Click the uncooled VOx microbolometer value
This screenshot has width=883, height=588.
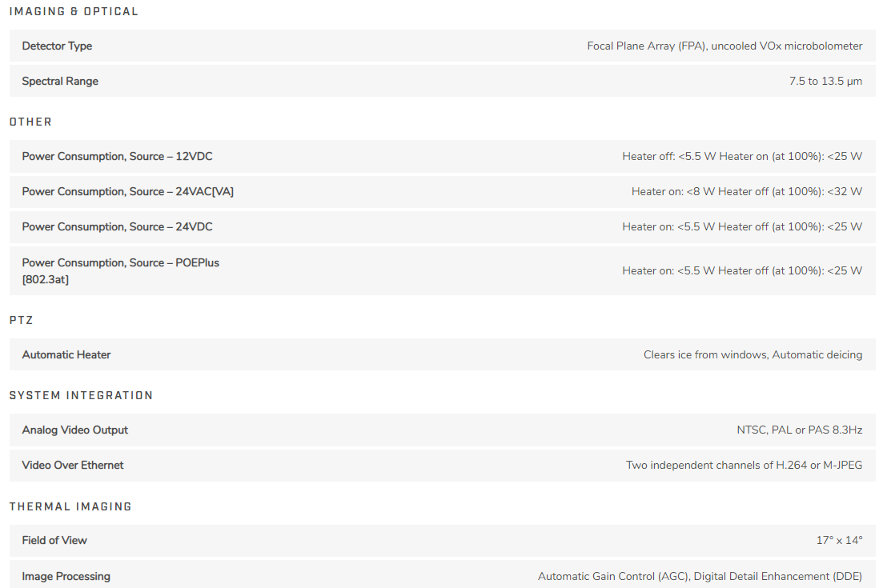click(x=724, y=46)
